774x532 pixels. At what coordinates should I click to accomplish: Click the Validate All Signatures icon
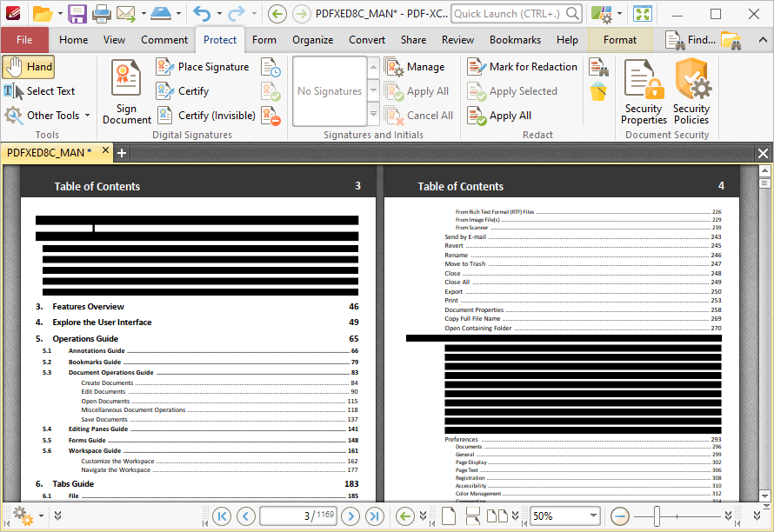pyautogui.click(x=271, y=91)
